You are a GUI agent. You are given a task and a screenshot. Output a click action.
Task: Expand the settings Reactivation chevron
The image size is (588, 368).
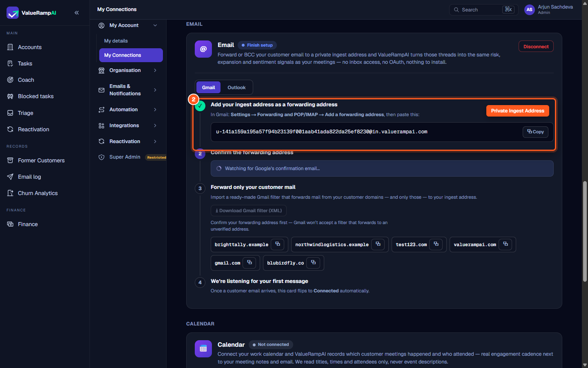pyautogui.click(x=155, y=141)
